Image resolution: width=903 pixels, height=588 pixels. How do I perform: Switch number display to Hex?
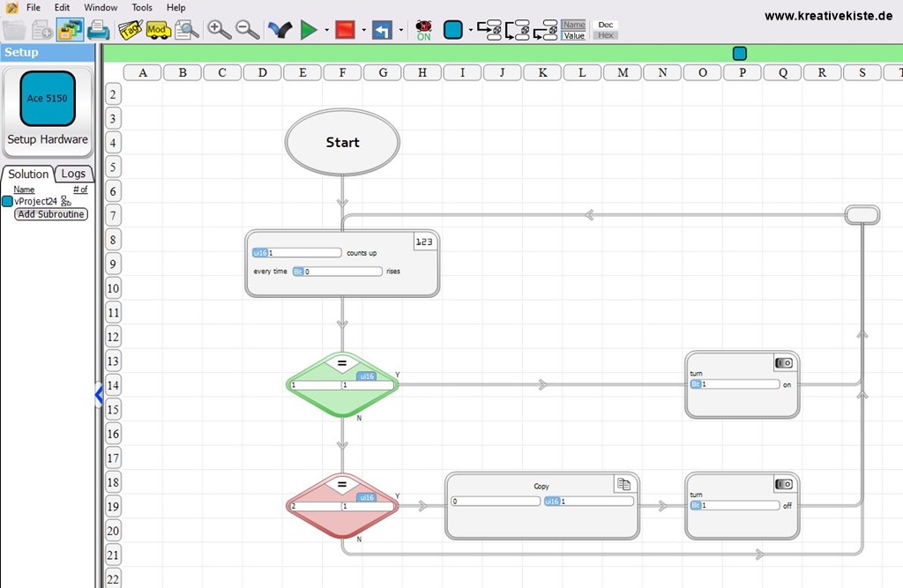(x=604, y=35)
